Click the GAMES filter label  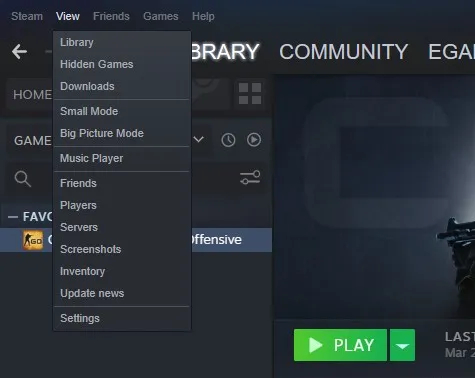(x=33, y=141)
